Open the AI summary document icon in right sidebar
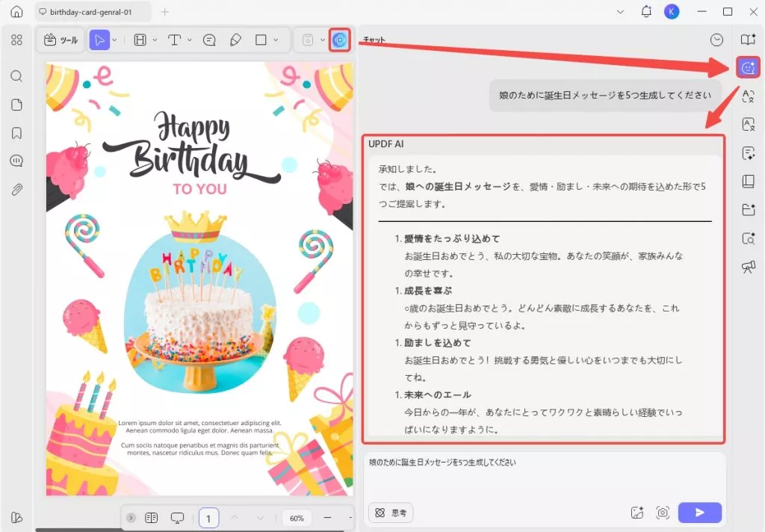The width and height of the screenshot is (765, 532). click(x=748, y=153)
